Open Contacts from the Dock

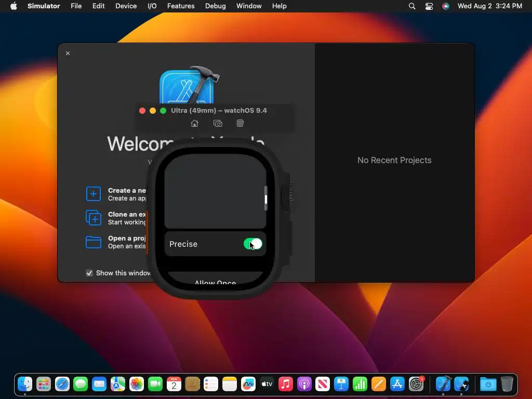pyautogui.click(x=192, y=384)
